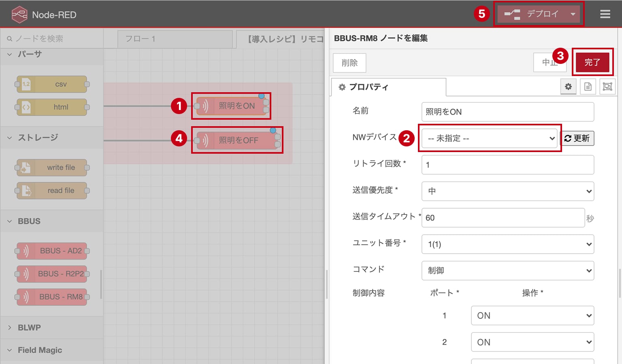Viewport: 622px width, 364px height.
Task: Collapse the Field Magic palette category
Action: (52, 350)
